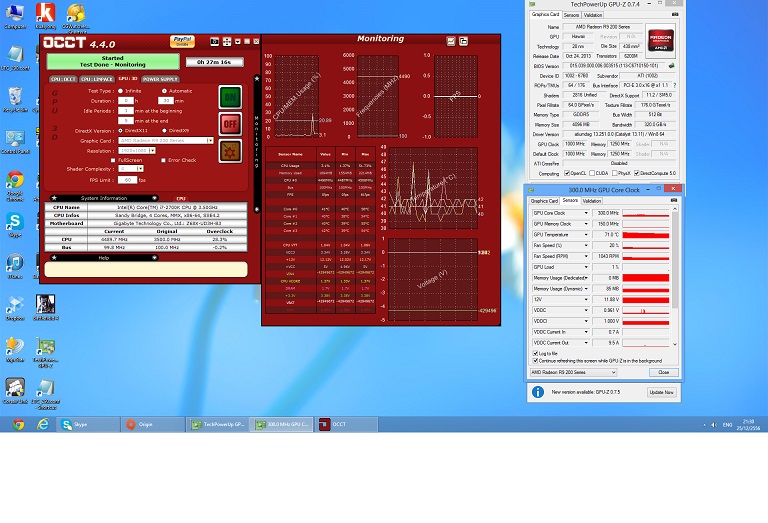Open AMD Radeon R9 200 Series GPU selector
The image size is (768, 523).
point(573,372)
